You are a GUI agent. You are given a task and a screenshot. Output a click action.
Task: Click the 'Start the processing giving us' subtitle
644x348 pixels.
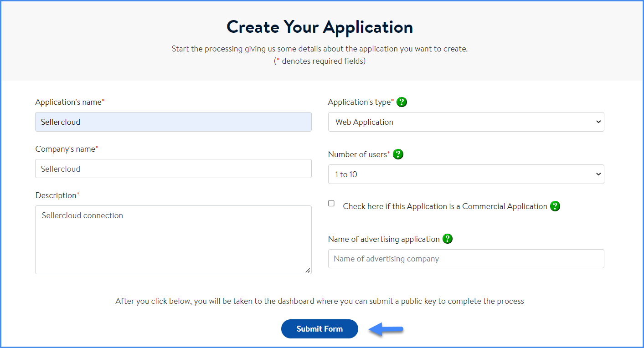click(319, 49)
